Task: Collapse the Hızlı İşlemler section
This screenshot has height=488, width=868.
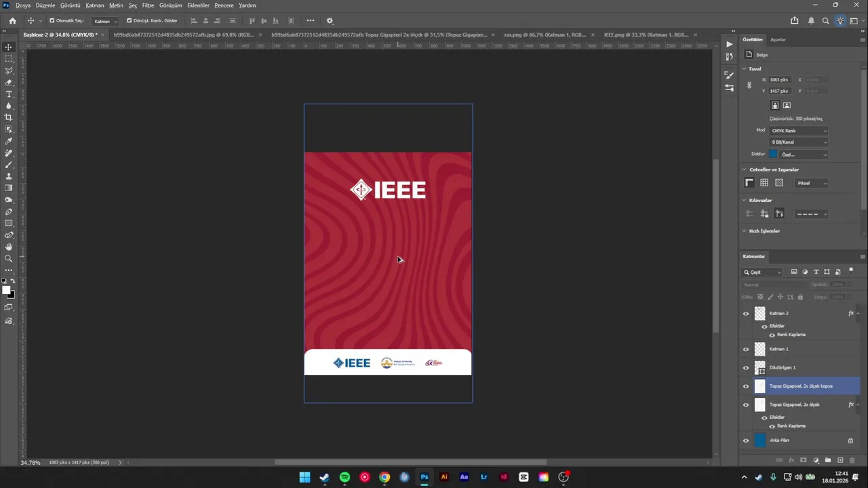Action: tap(744, 230)
